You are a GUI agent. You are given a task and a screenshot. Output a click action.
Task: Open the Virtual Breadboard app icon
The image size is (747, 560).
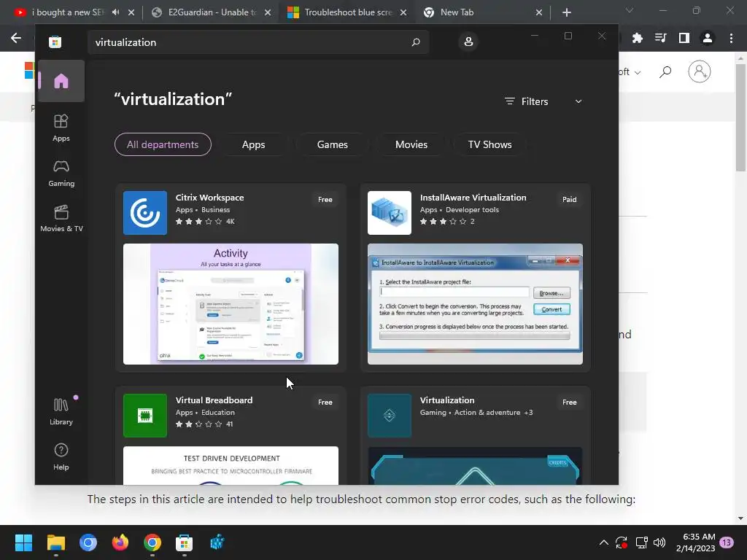(x=145, y=416)
